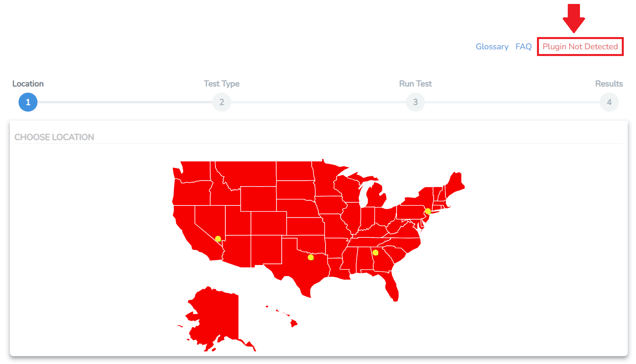Open the Glossary link
636x364 pixels.
click(x=492, y=47)
